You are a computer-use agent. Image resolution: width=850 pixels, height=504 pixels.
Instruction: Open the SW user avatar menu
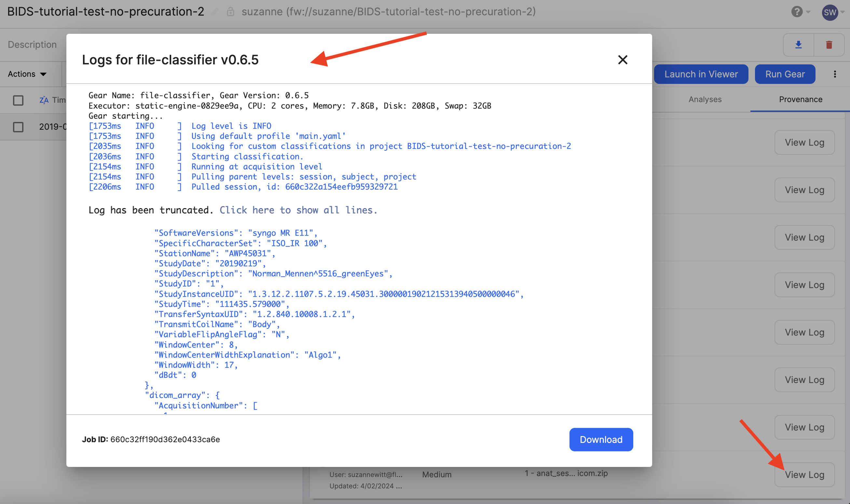point(829,13)
